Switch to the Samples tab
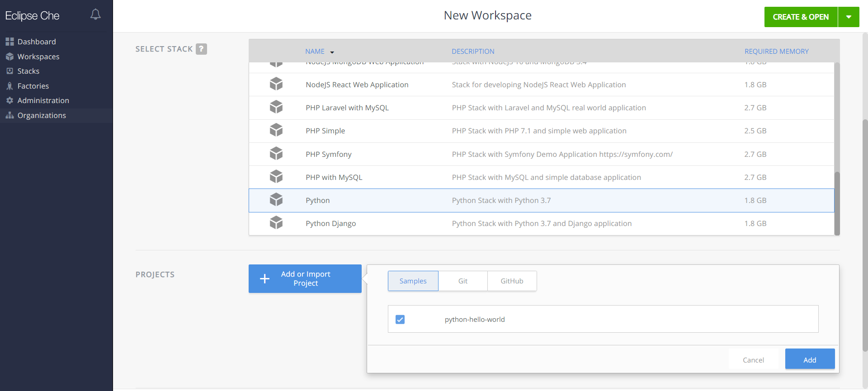 click(413, 281)
